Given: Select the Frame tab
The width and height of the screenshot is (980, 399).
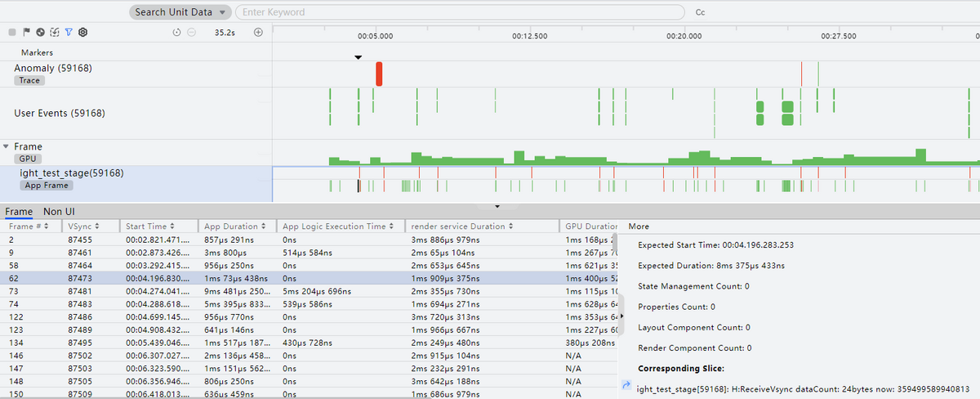Looking at the screenshot, I should (x=19, y=212).
